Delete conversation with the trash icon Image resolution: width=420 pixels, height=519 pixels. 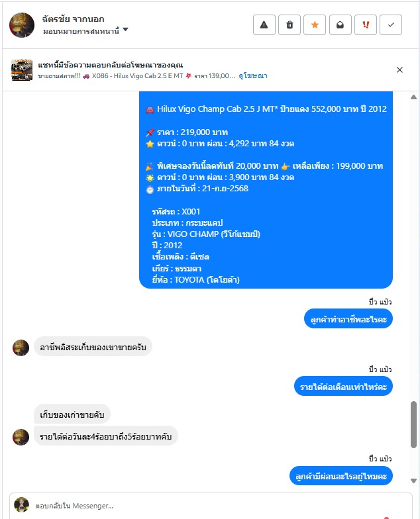tap(289, 25)
